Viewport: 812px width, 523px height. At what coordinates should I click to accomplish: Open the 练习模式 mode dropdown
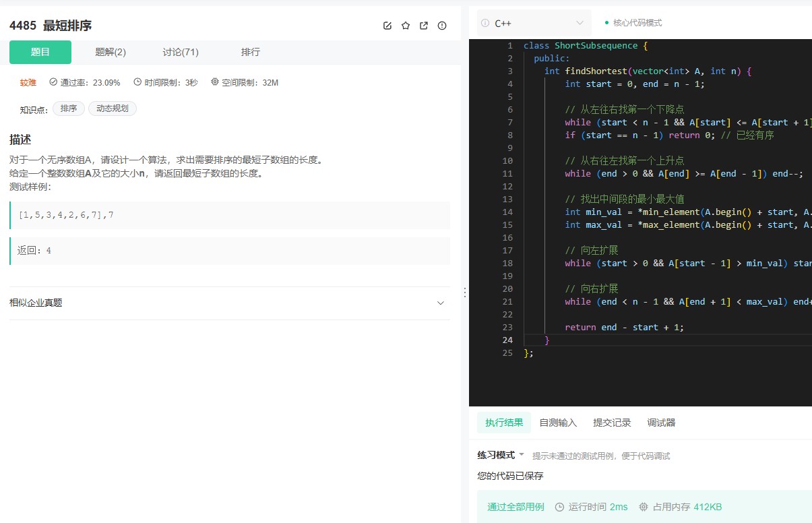(501, 456)
